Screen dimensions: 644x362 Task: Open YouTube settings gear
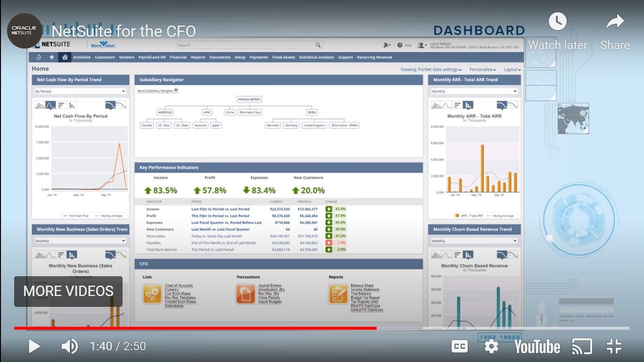pos(491,346)
